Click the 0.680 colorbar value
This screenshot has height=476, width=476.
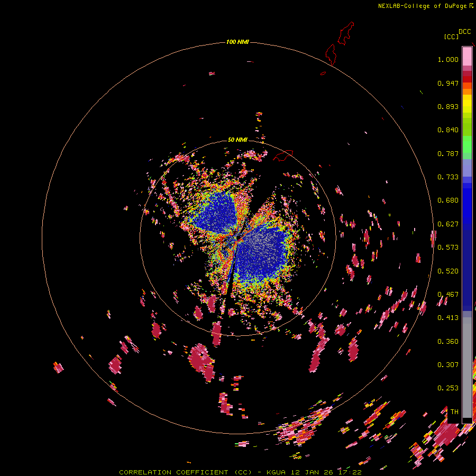(x=448, y=200)
